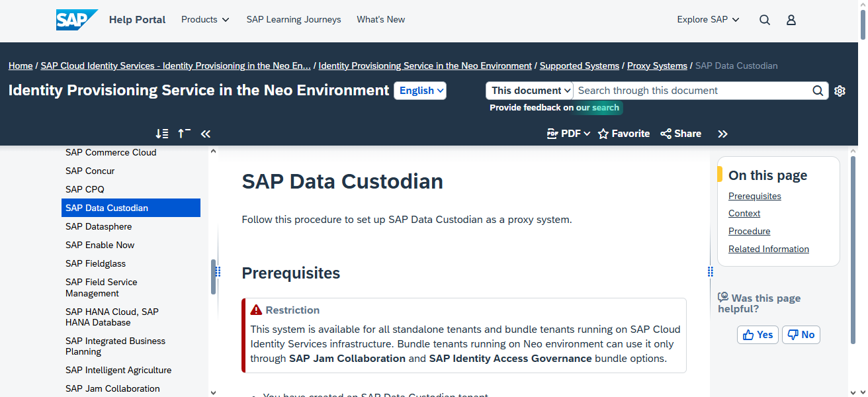Open the Explore SAP dropdown
The width and height of the screenshot is (868, 397).
click(x=707, y=19)
